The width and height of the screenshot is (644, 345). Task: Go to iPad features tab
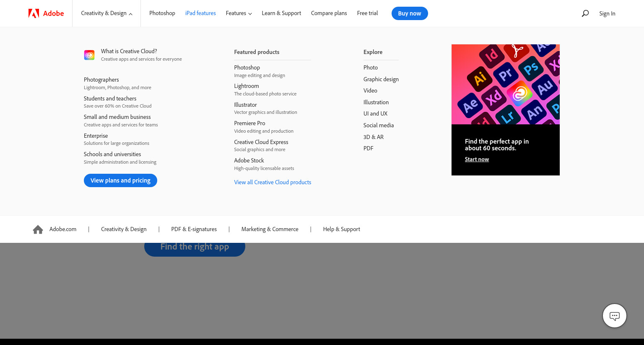pyautogui.click(x=200, y=13)
